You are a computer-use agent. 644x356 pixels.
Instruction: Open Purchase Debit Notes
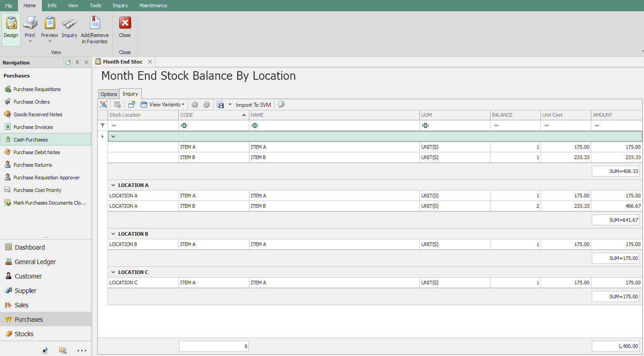click(x=45, y=152)
